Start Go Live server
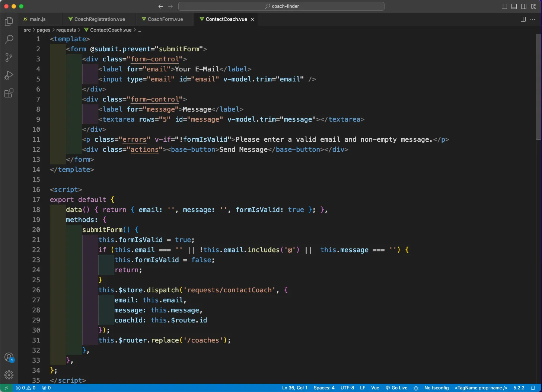 tap(396, 388)
